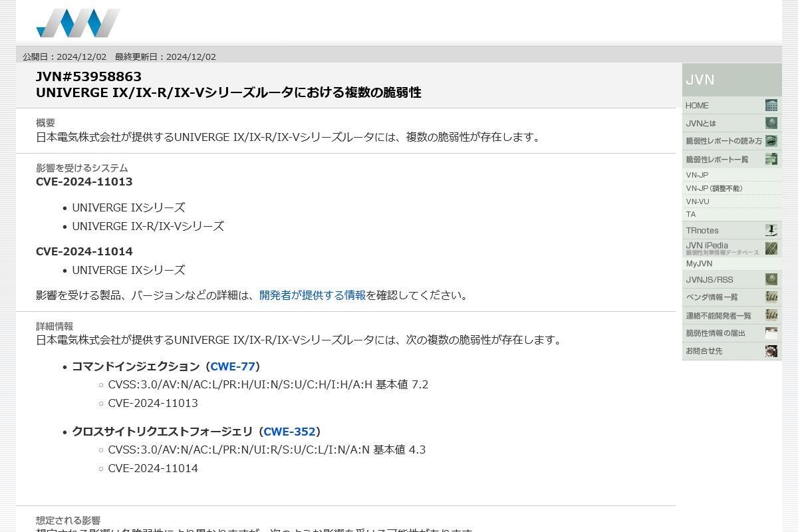Open お問合せ先 contact link
This screenshot has height=532, width=798.
tap(704, 351)
